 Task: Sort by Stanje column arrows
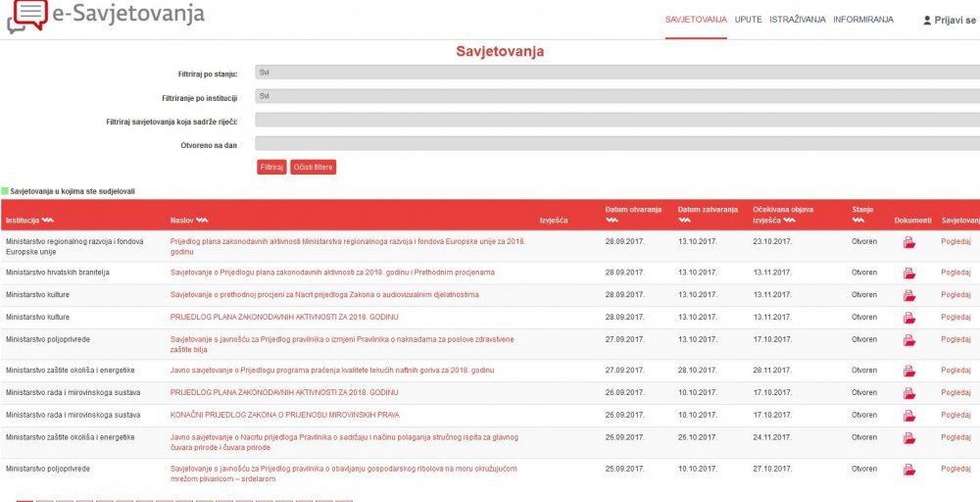[x=858, y=220]
